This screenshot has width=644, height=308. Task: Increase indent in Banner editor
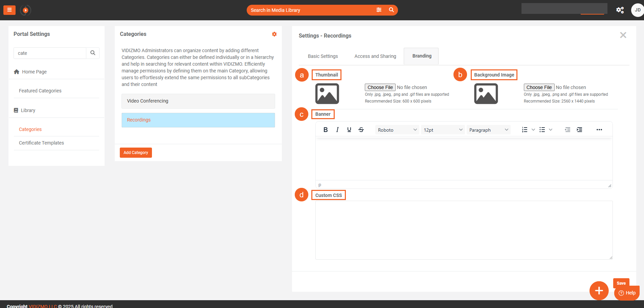579,130
